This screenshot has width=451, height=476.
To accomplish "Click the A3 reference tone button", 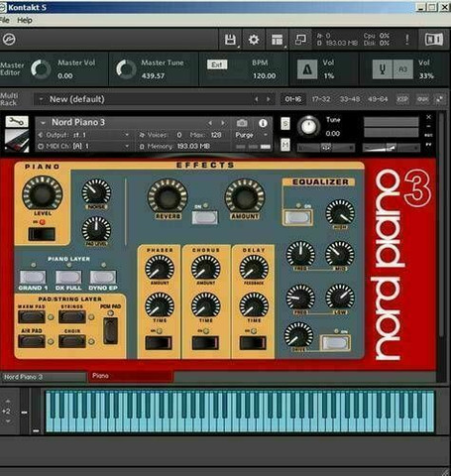I will [402, 69].
